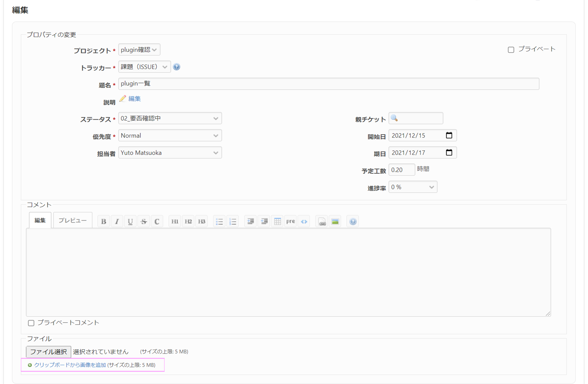Viewport: 588px width, 384px height.
Task: Apply bold formatting in the comment toolbar
Action: point(103,221)
